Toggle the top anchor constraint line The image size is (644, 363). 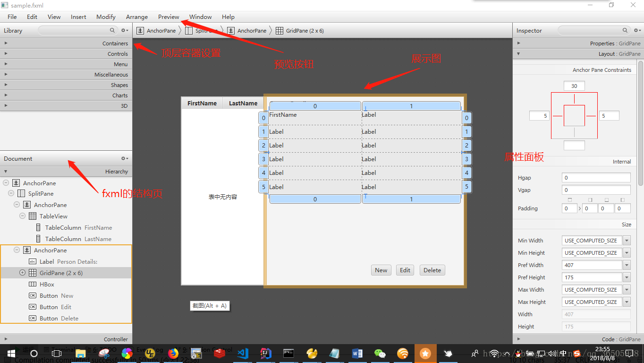(x=574, y=99)
